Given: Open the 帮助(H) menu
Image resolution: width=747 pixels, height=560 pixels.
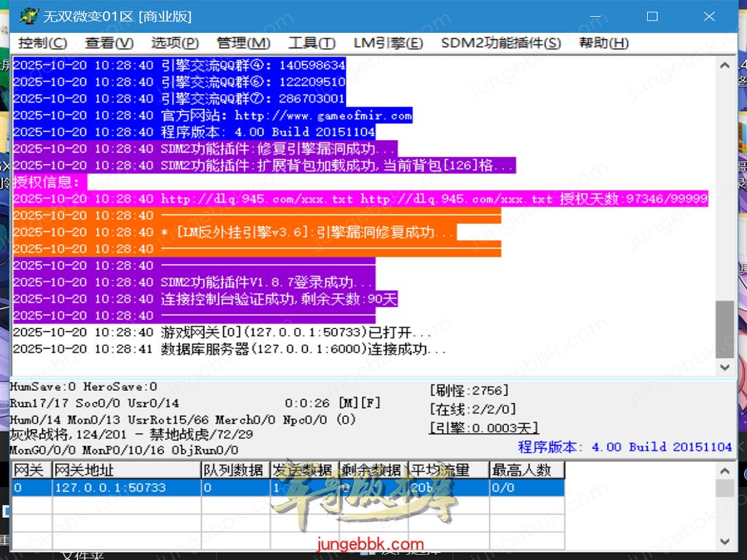Looking at the screenshot, I should pos(604,43).
